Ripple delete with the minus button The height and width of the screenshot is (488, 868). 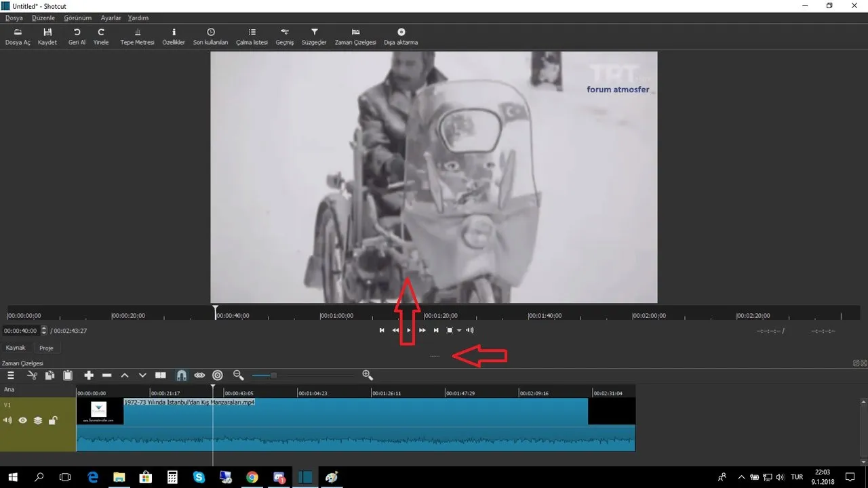click(106, 375)
